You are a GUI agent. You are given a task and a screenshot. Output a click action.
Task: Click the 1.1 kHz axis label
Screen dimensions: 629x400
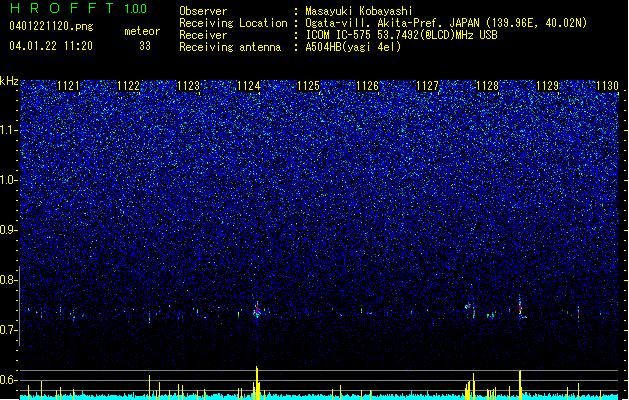coord(9,130)
